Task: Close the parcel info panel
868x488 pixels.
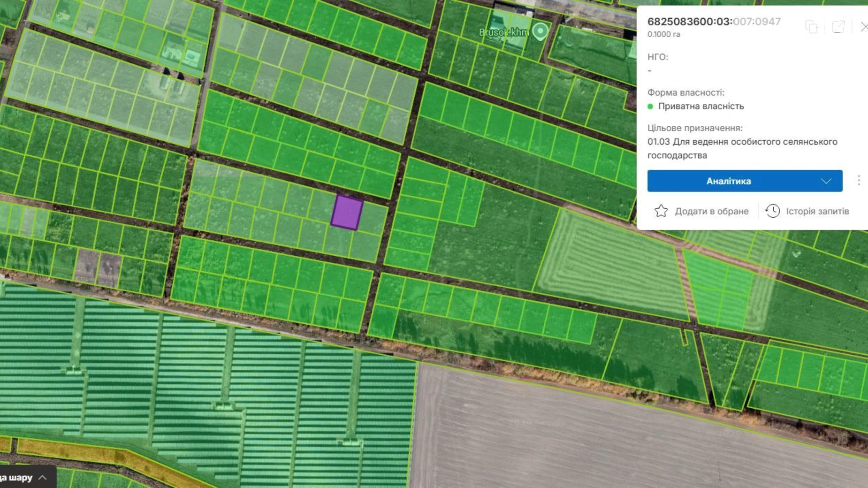Action: coord(863,27)
